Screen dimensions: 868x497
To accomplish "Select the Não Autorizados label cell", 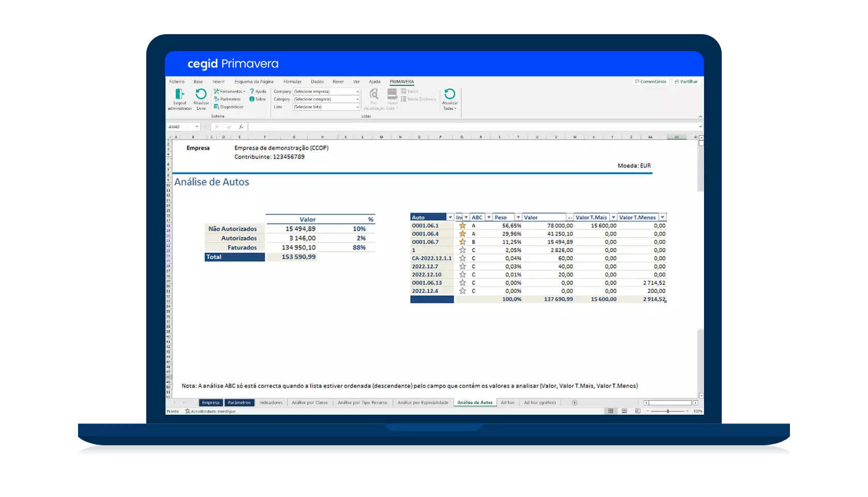I will (x=235, y=229).
